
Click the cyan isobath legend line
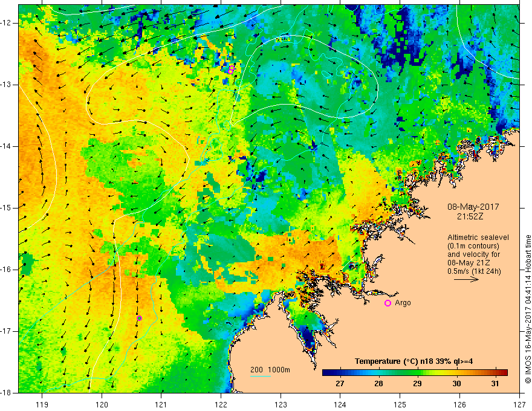click(x=261, y=376)
